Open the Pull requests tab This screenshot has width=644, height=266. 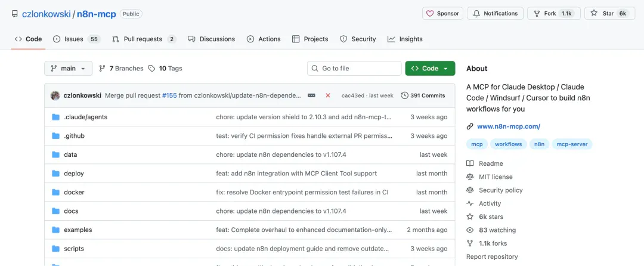144,39
